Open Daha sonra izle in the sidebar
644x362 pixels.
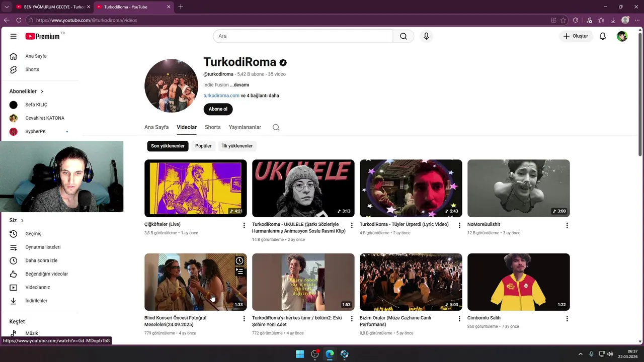(x=40, y=260)
